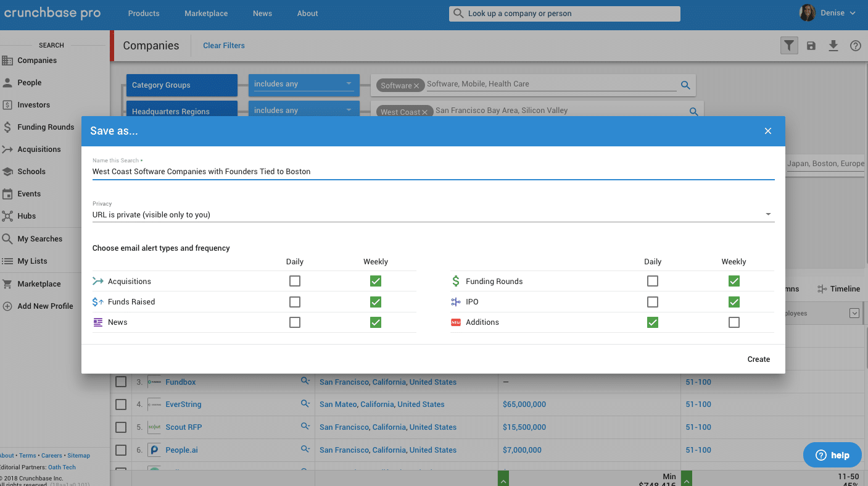The width and height of the screenshot is (868, 486).
Task: Open the Category Groups includes any dropdown
Action: click(303, 83)
